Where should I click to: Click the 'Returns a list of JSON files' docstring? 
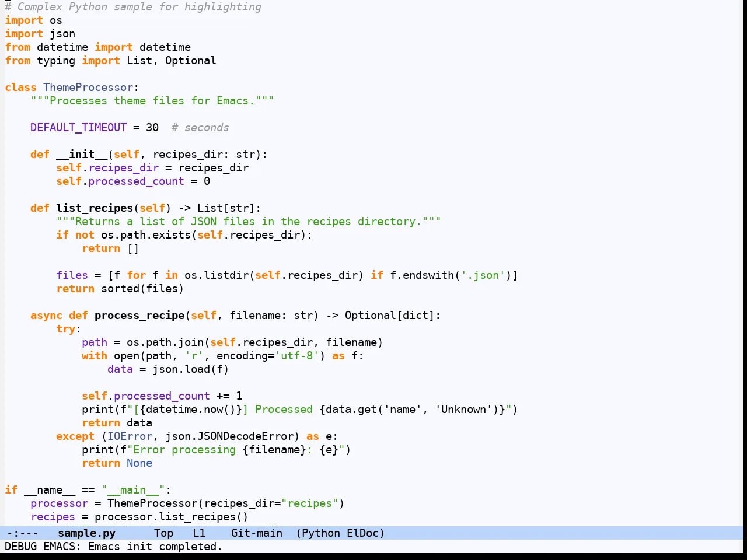coord(249,222)
